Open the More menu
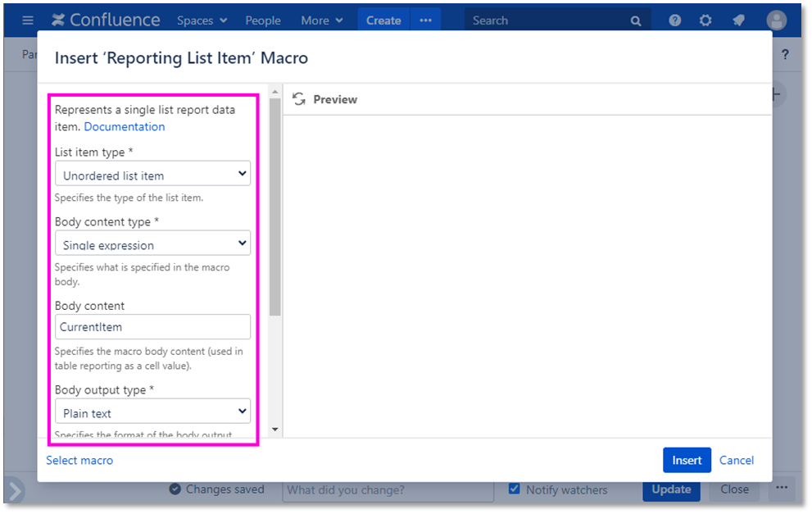Viewport: 812px width, 514px height. pyautogui.click(x=321, y=20)
